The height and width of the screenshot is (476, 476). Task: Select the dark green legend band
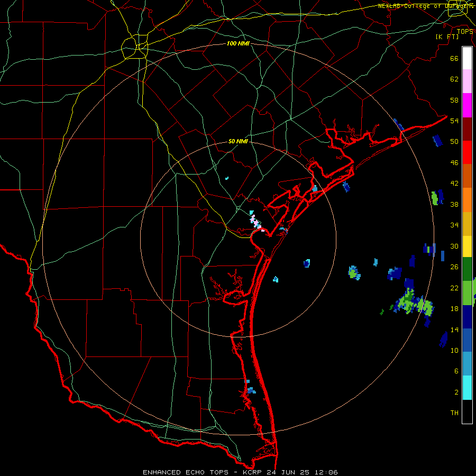pos(467,269)
